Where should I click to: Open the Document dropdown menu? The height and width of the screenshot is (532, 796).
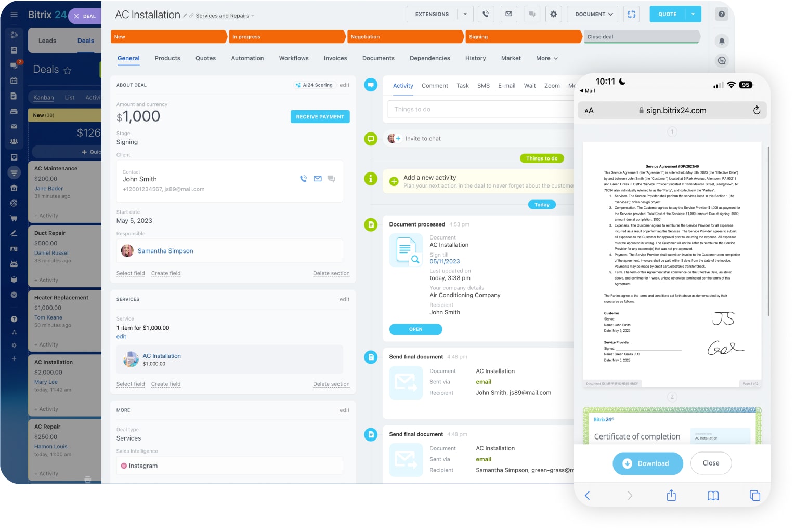pyautogui.click(x=593, y=14)
